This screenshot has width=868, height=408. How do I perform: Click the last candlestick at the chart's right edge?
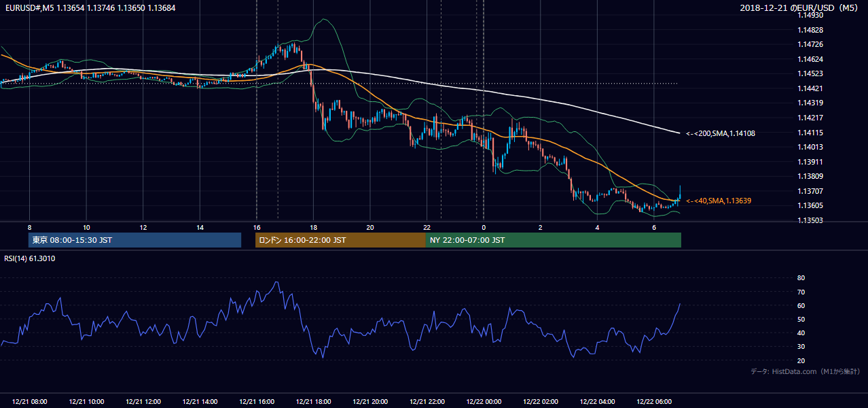[x=680, y=192]
